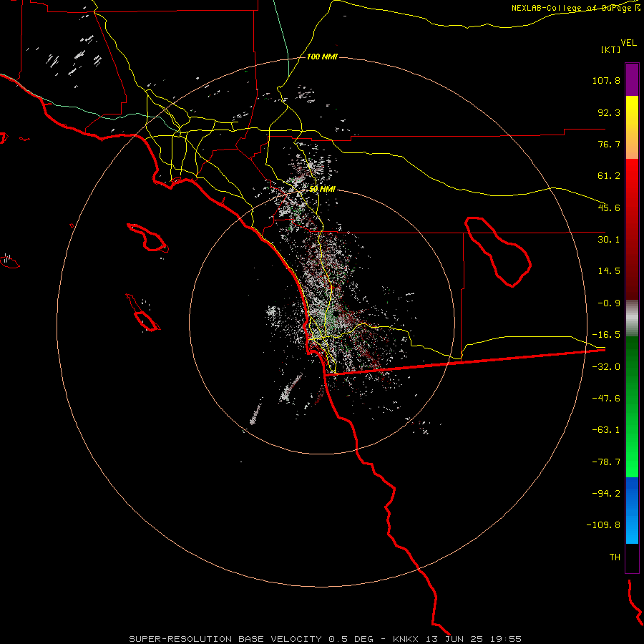Select the 45.6 velocity scale value
This screenshot has width=644, height=644.
click(x=609, y=208)
